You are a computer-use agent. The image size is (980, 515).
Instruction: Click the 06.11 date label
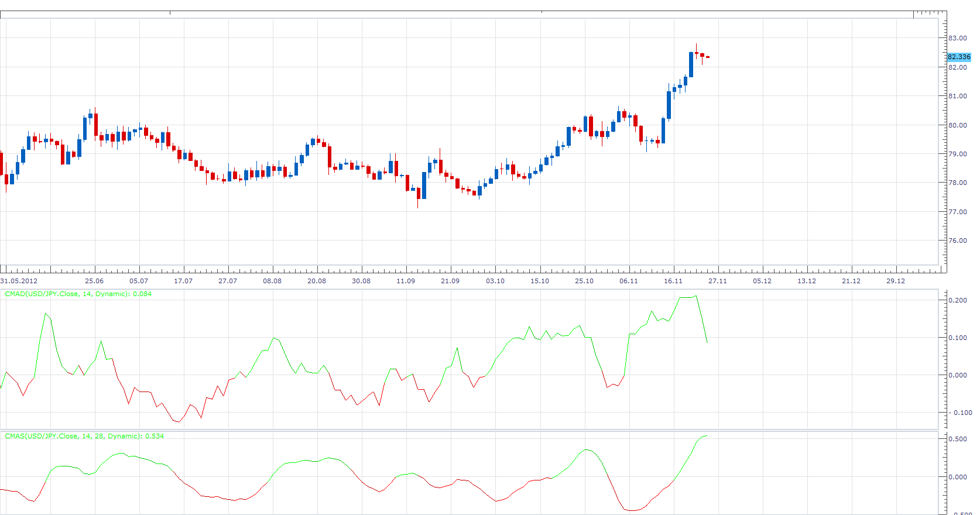pos(629,281)
